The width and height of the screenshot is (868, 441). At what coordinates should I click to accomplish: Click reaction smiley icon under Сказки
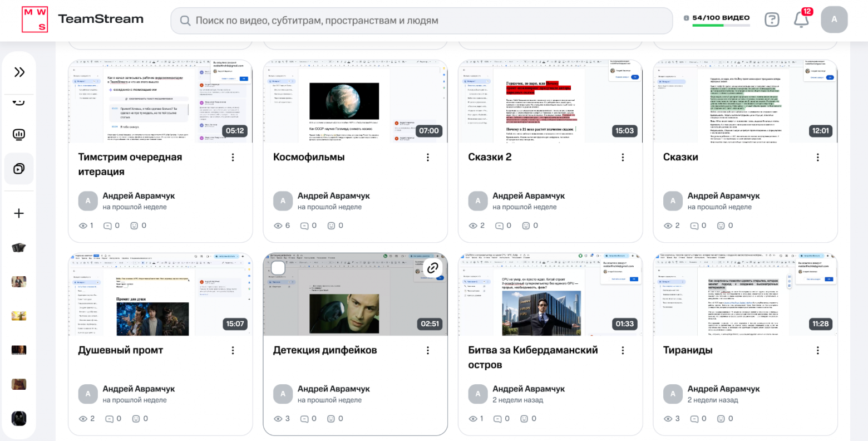721,226
